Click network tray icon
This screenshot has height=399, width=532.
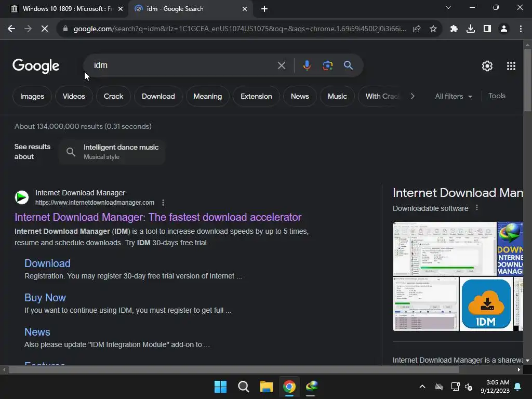(455, 387)
